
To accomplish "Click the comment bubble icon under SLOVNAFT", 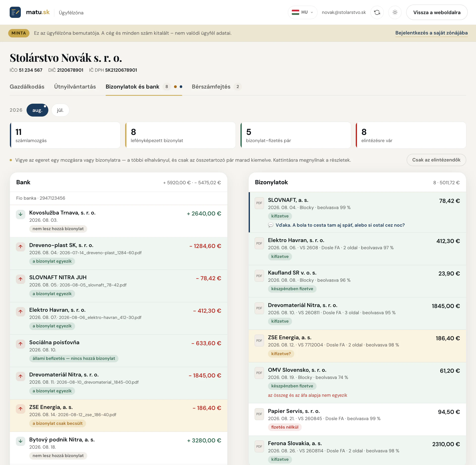I will tap(270, 225).
